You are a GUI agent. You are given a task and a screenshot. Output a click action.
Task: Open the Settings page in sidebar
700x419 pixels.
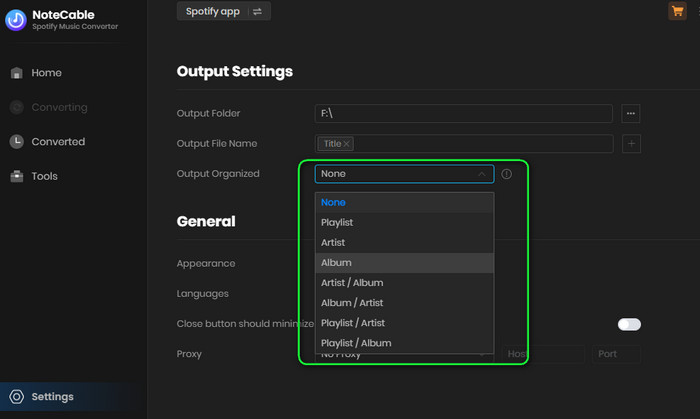[x=52, y=396]
